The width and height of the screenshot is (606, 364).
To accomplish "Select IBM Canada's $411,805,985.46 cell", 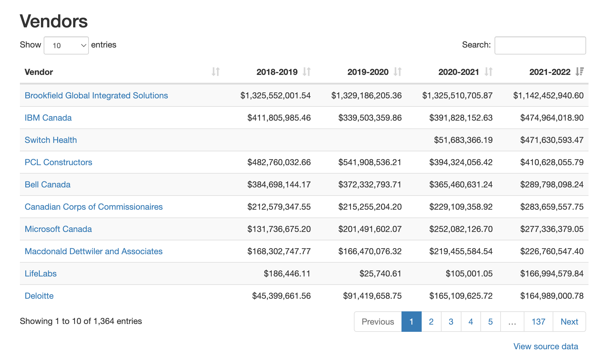I will pyautogui.click(x=279, y=118).
